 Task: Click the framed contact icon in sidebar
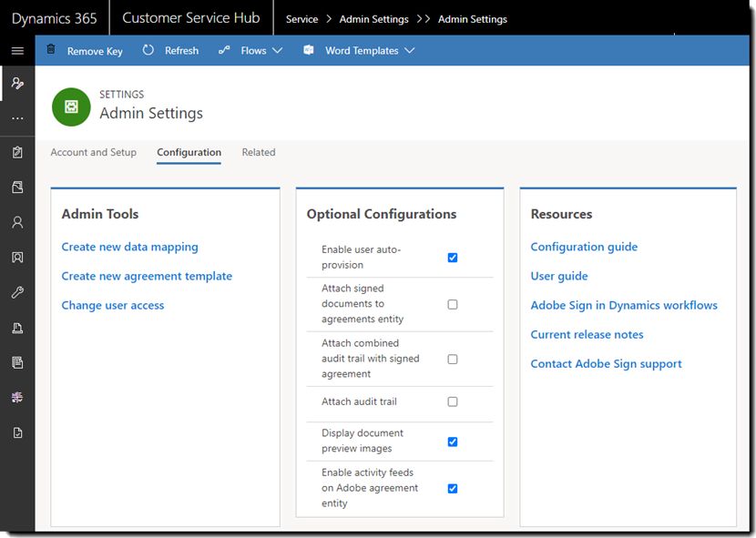coord(17,258)
